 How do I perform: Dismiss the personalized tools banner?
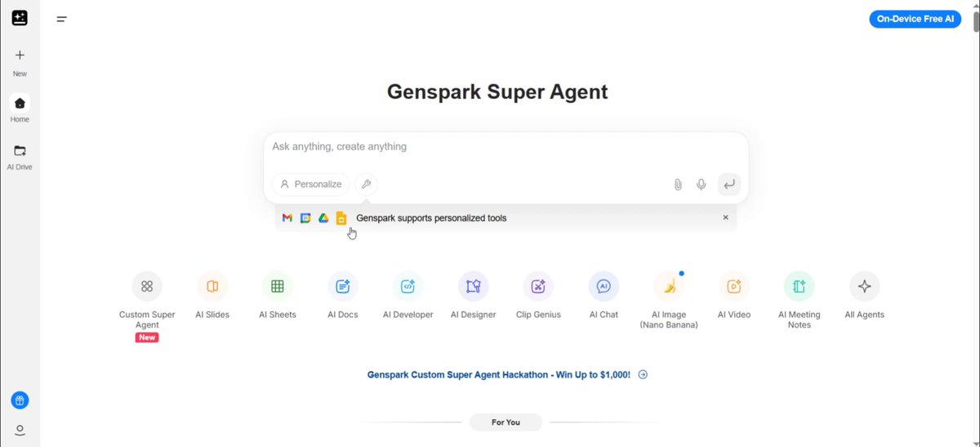pyautogui.click(x=725, y=217)
